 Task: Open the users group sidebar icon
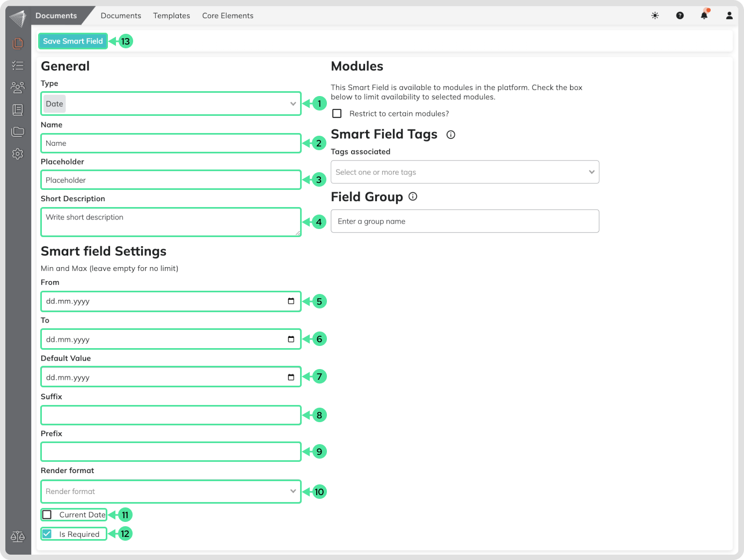click(x=18, y=87)
